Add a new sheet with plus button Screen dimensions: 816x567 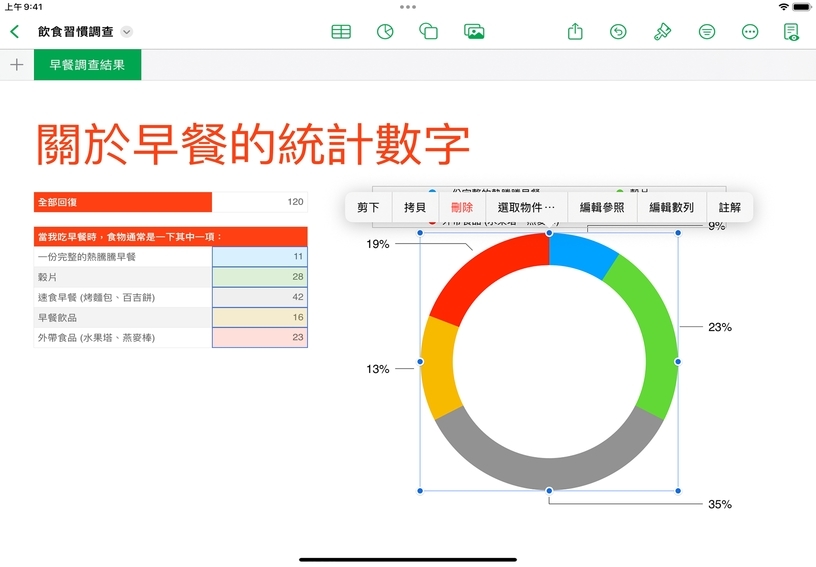(16, 65)
